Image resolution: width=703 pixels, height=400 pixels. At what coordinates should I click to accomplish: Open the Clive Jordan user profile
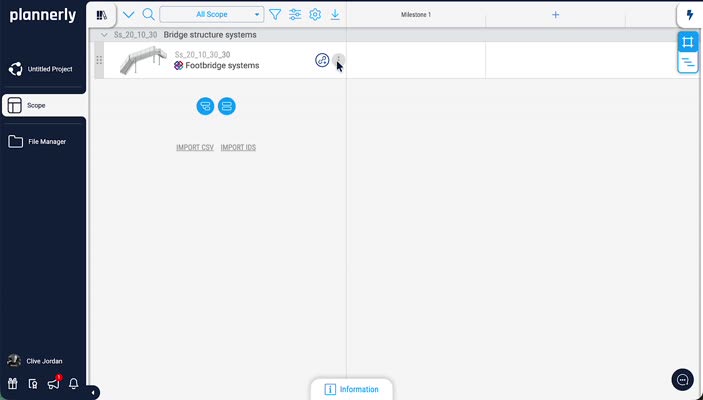[x=36, y=361]
